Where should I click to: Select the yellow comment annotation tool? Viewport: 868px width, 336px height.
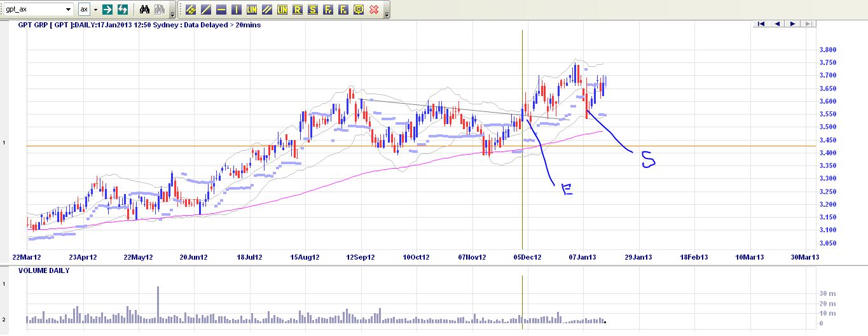(x=359, y=10)
